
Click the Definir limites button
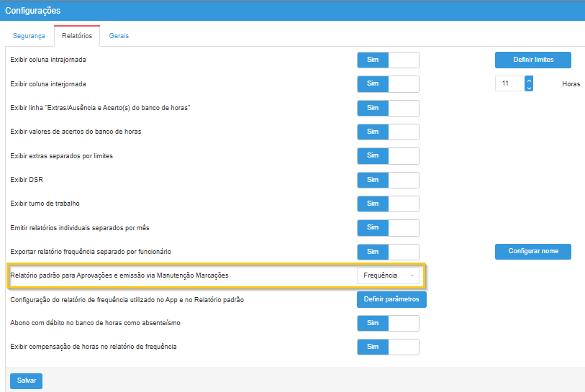click(x=532, y=60)
